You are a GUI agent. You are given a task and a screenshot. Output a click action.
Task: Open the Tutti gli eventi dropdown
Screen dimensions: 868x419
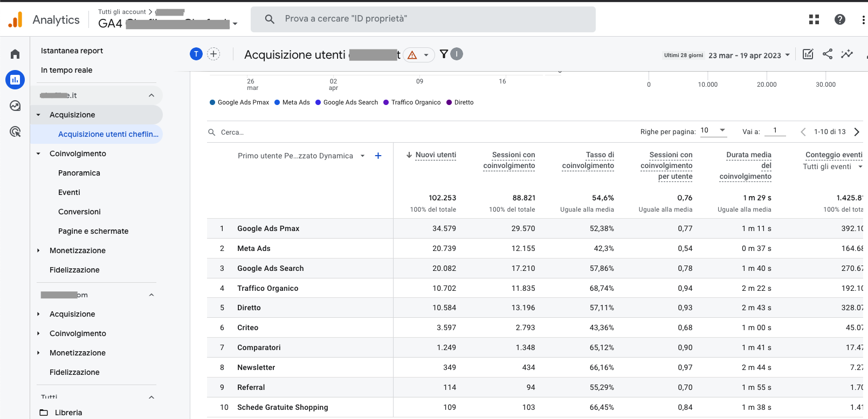click(860, 167)
